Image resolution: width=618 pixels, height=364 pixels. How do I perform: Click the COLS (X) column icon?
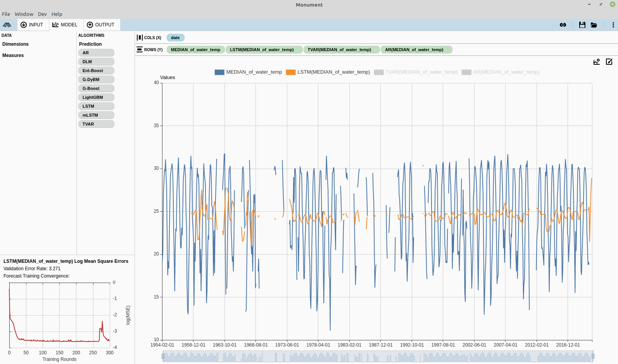coord(140,38)
